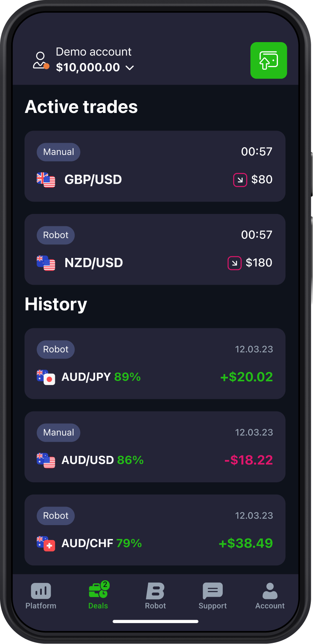Tap the $10,000.00 demo balance
This screenshot has height=644, width=313.
coord(88,67)
